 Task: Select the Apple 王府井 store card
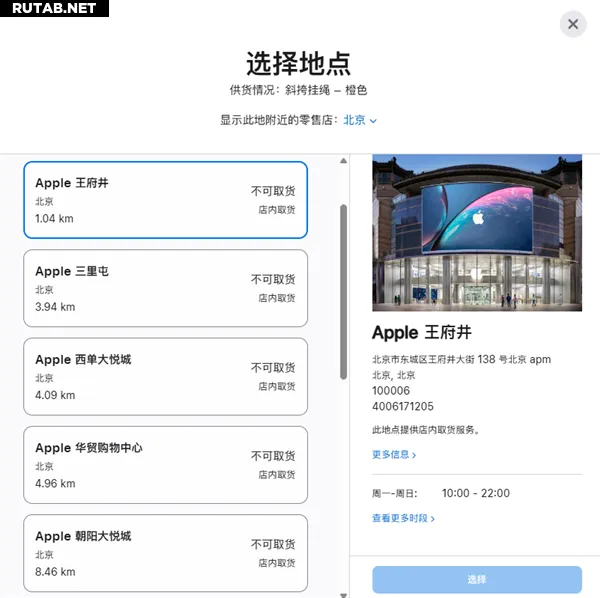(x=165, y=200)
